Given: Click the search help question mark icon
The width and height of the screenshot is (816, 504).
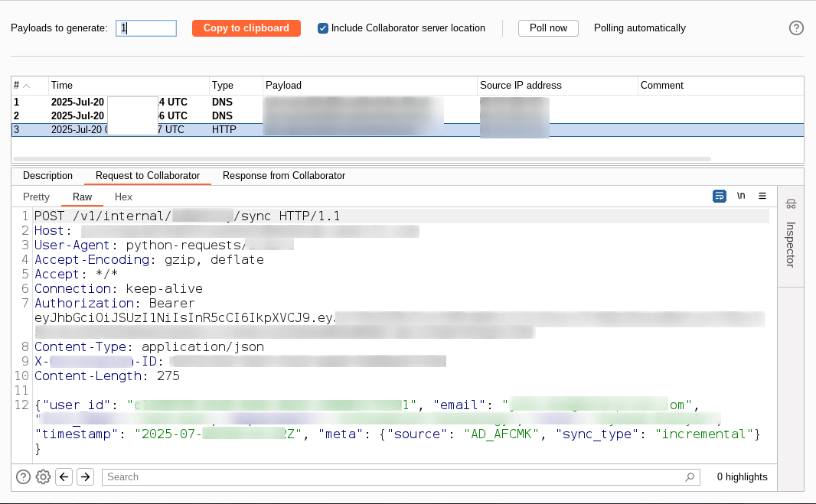Looking at the screenshot, I should pos(23,476).
